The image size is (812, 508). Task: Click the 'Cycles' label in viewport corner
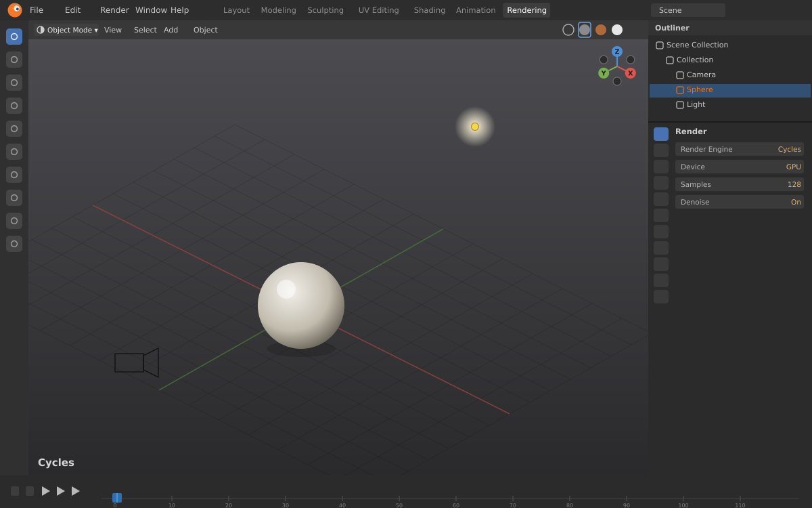[x=56, y=463]
